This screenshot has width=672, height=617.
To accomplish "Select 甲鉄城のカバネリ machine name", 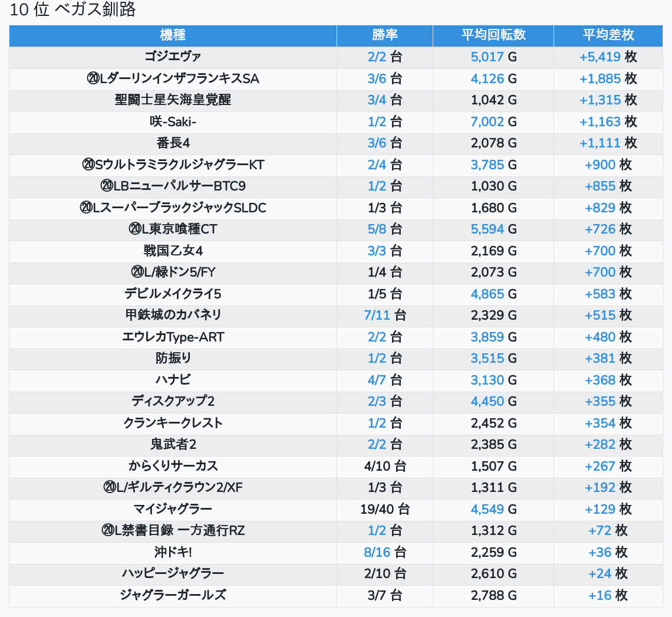I will tap(173, 316).
